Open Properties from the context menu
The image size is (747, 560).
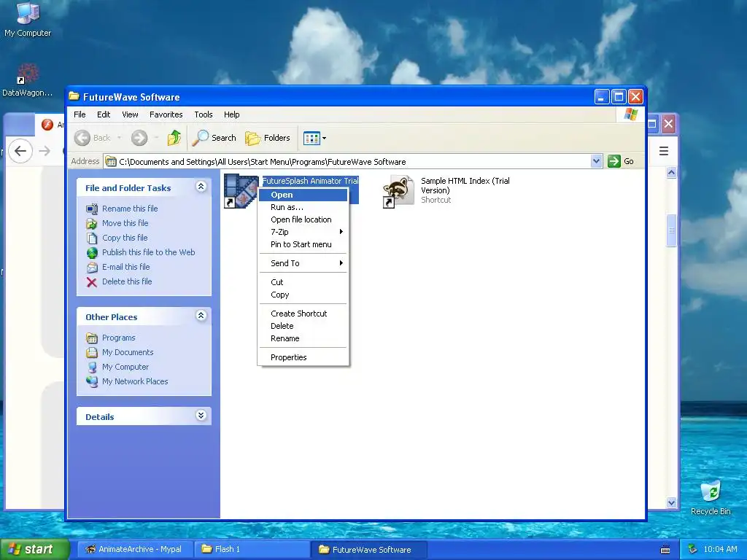pos(303,357)
